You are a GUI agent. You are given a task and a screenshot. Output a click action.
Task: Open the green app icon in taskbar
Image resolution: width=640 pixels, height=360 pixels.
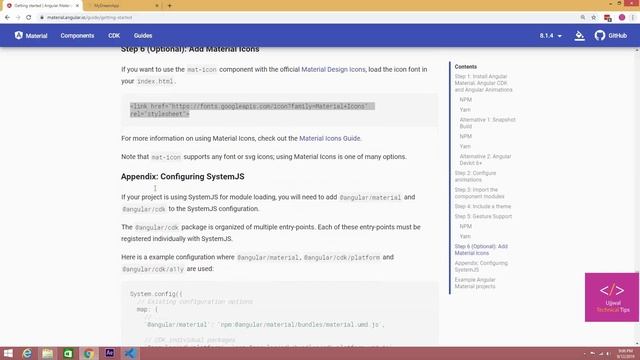coord(68,353)
